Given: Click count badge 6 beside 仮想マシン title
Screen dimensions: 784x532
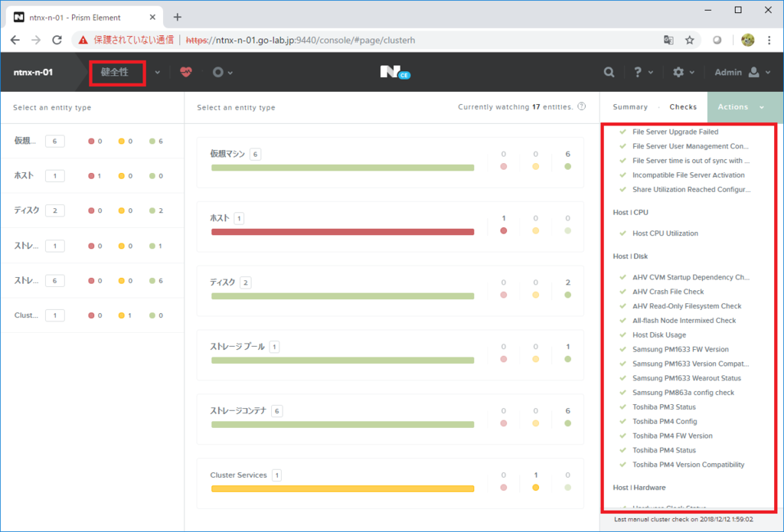Looking at the screenshot, I should click(255, 155).
